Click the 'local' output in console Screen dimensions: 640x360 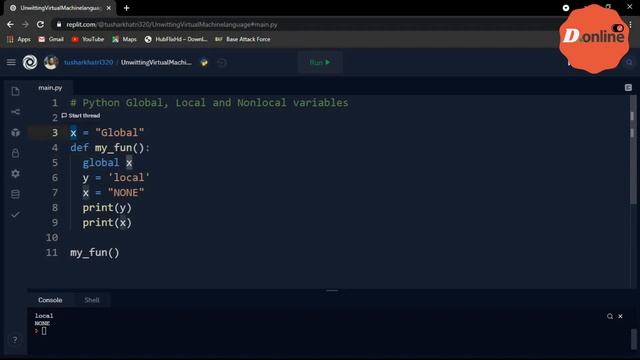pos(44,316)
